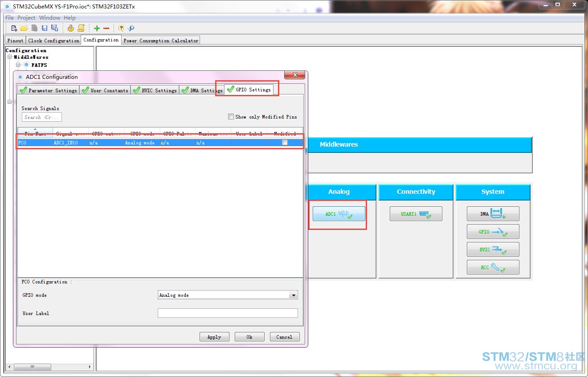This screenshot has width=588, height=377.
Task: Click the User Label text field
Action: 228,313
